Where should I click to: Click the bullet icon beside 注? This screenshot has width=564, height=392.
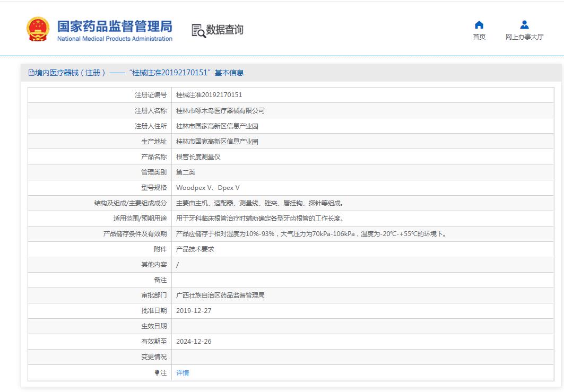click(157, 372)
